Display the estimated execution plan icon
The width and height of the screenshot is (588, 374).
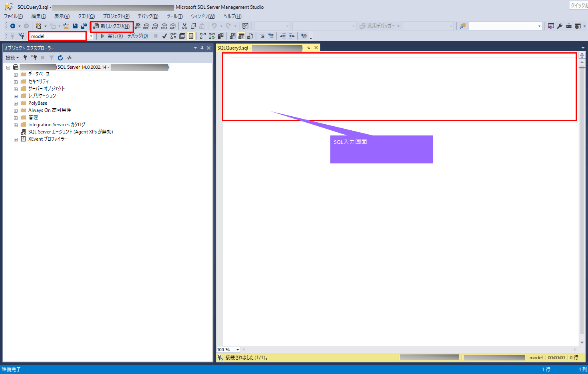(173, 36)
